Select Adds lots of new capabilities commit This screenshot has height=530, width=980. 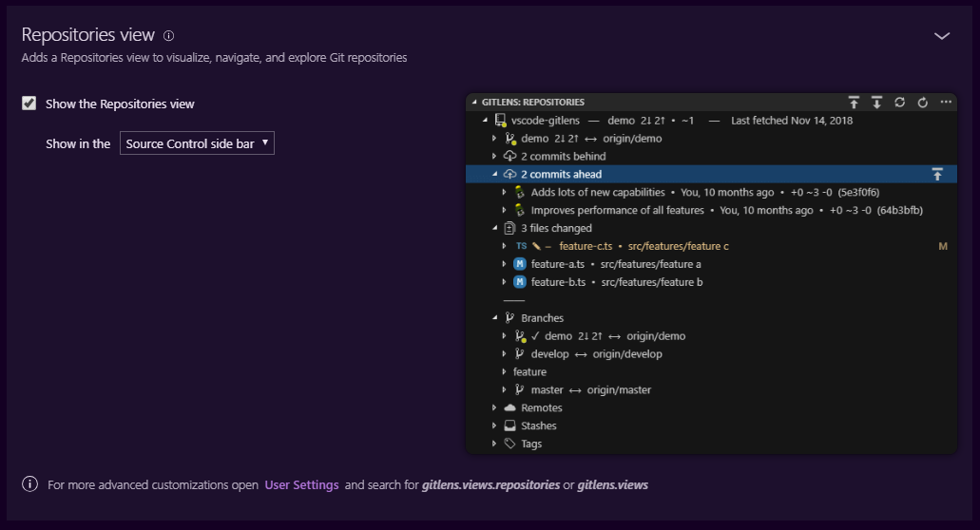[x=597, y=193]
